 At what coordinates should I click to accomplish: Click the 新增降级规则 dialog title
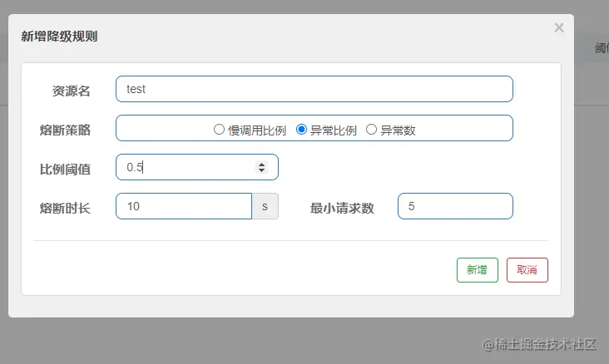point(59,37)
